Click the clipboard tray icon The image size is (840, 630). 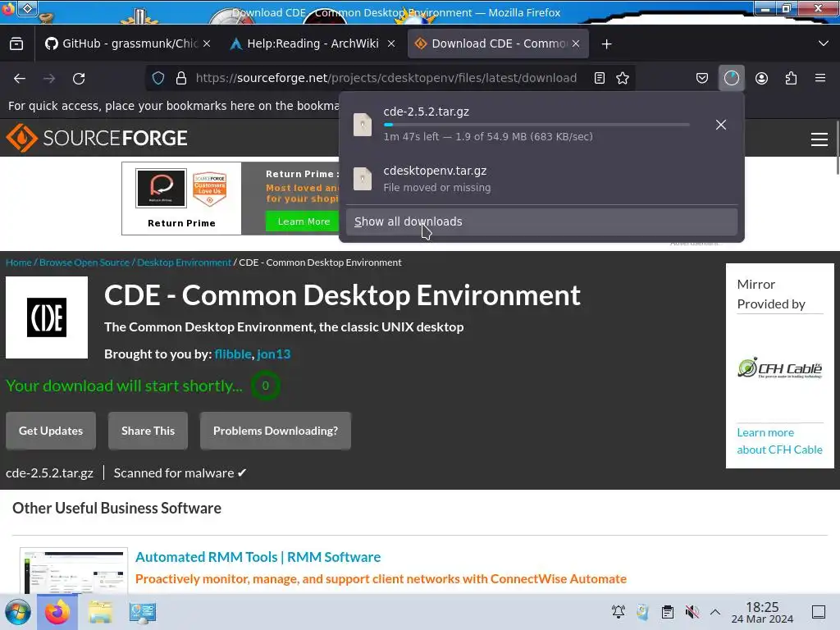[x=668, y=612]
